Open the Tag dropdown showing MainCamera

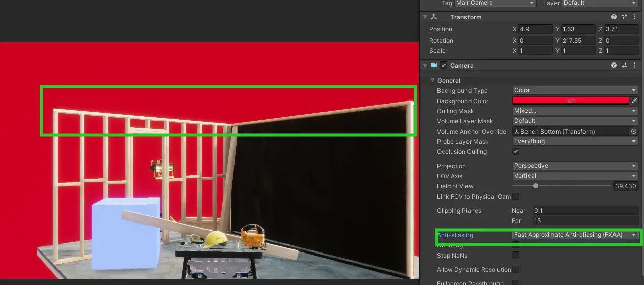495,3
